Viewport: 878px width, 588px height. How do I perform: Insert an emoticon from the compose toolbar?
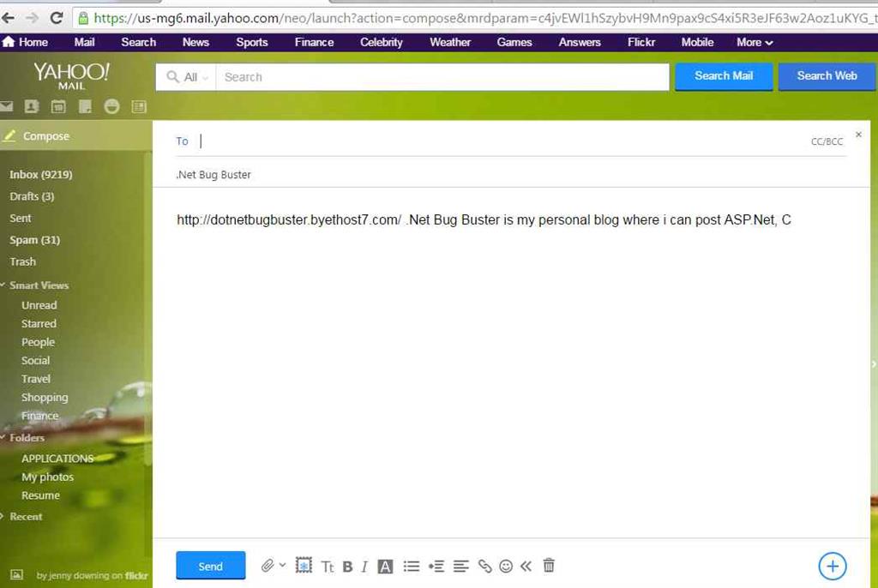[x=505, y=566]
